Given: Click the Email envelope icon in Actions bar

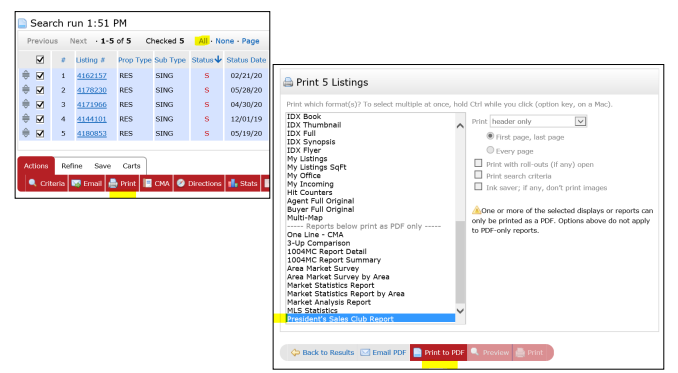Looking at the screenshot, I should click(x=76, y=183).
